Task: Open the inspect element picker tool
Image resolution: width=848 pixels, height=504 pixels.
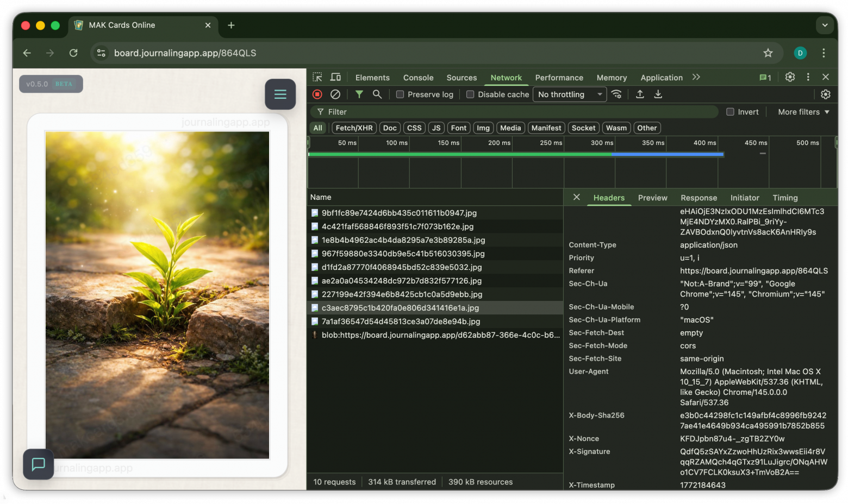Action: [317, 78]
